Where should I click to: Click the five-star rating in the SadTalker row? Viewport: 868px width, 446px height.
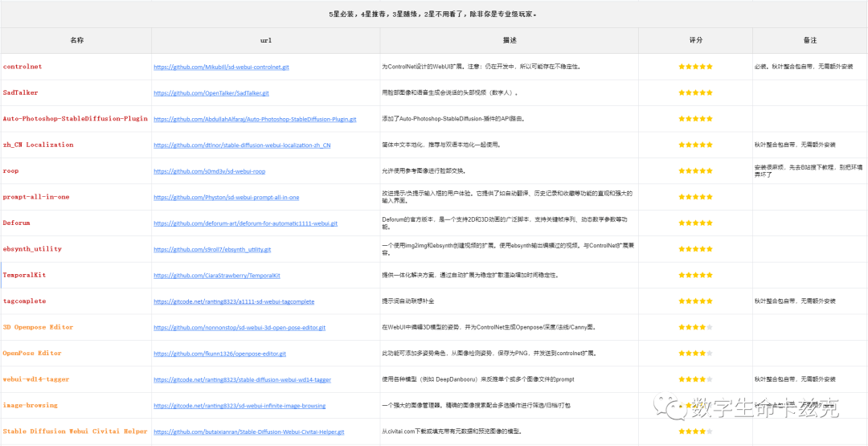(696, 92)
